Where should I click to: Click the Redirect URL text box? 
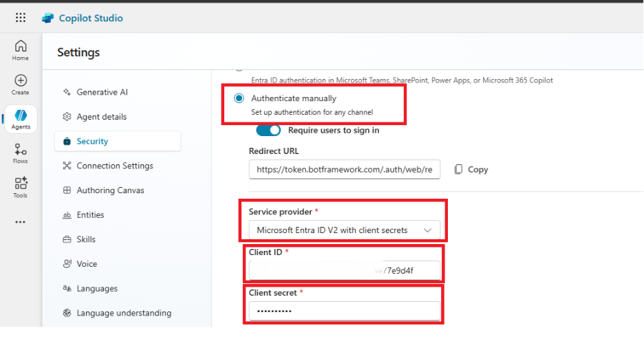[x=344, y=169]
